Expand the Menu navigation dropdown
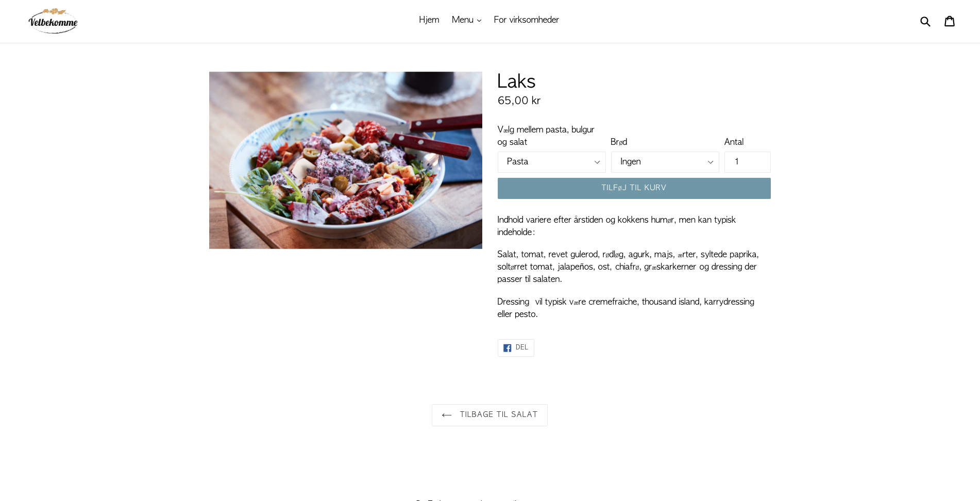Screen dimensions: 980x501 pyautogui.click(x=466, y=20)
